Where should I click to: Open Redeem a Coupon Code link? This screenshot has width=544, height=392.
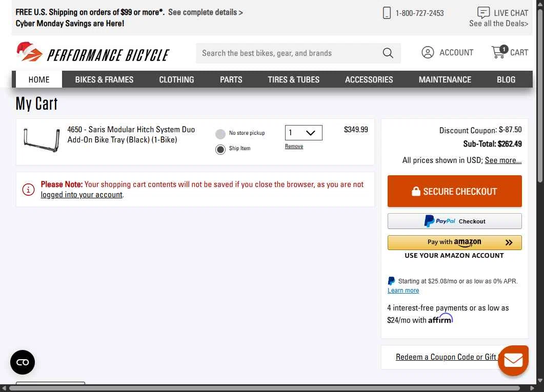click(447, 357)
